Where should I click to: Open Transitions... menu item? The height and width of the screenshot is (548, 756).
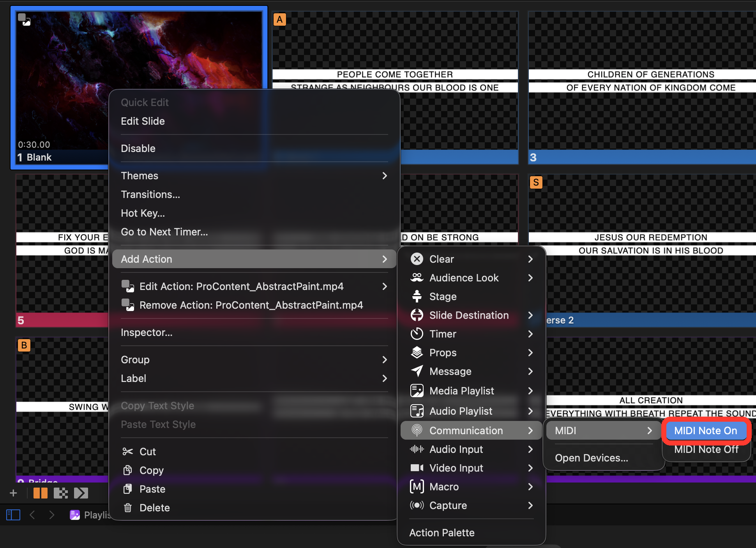click(x=254, y=194)
